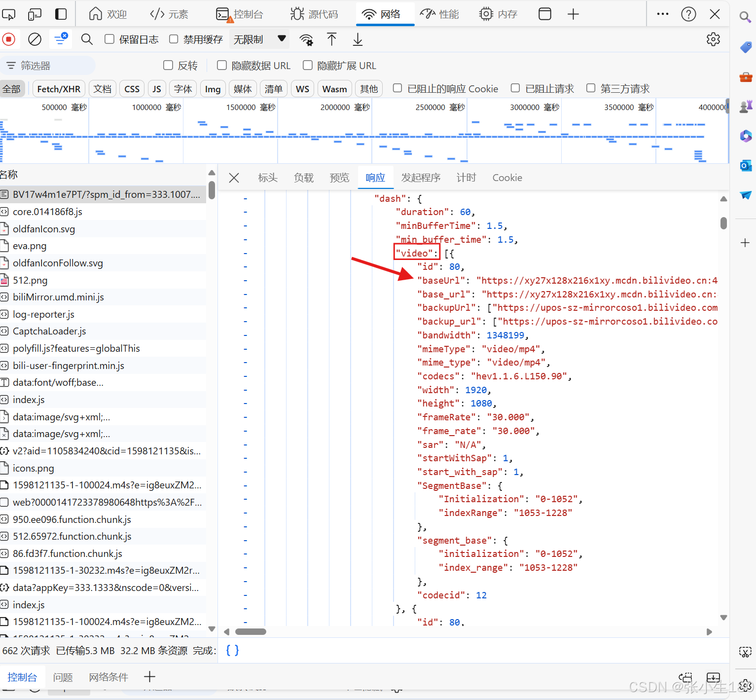756x700 pixels.
Task: Switch to the Sources (源代码) tab
Action: coord(314,14)
